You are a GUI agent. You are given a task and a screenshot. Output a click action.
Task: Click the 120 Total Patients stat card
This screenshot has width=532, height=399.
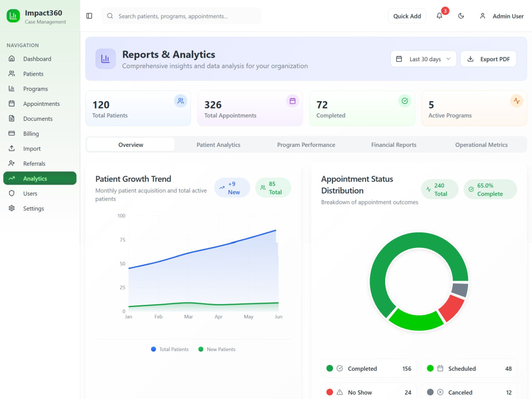(x=138, y=108)
